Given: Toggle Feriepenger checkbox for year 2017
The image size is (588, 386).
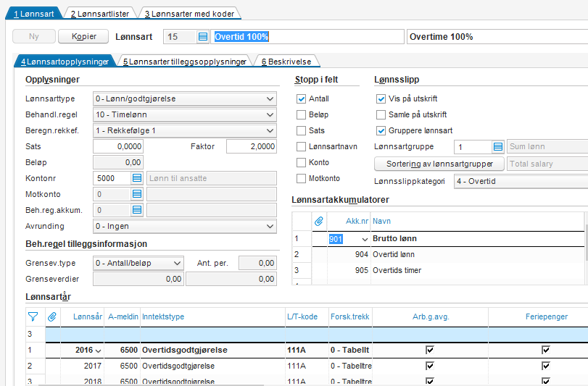Looking at the screenshot, I should (546, 366).
